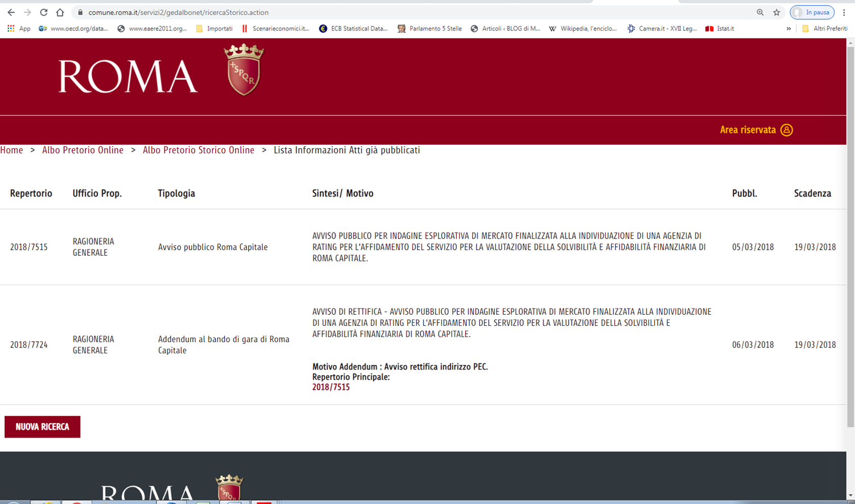
Task: Go back with the browser back arrow
Action: click(11, 12)
